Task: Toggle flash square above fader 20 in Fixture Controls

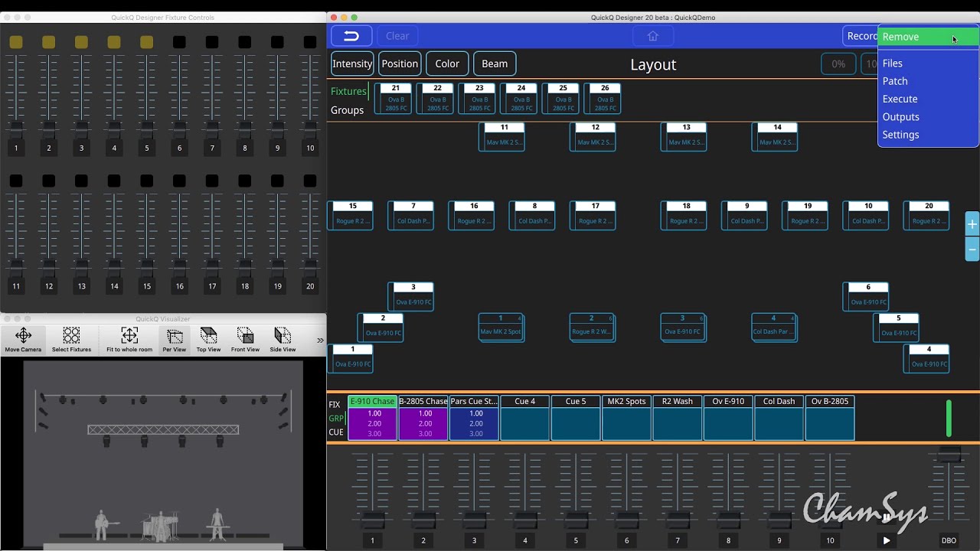Action: point(310,181)
